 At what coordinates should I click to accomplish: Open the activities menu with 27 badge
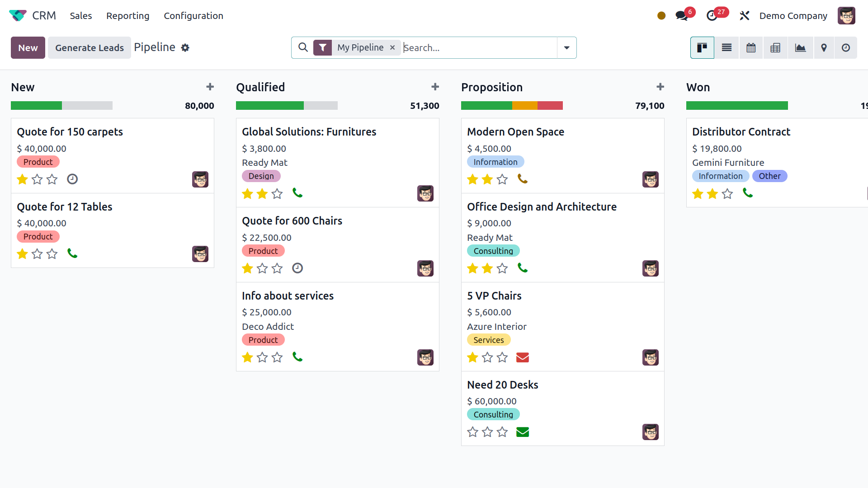[713, 15]
